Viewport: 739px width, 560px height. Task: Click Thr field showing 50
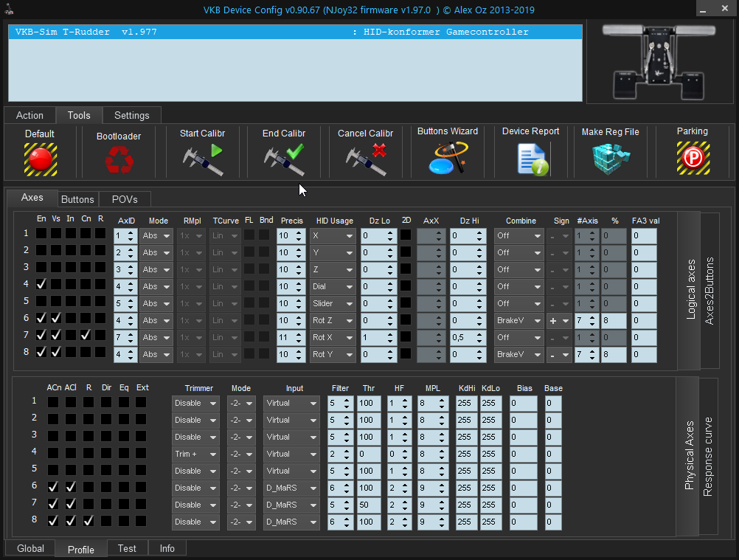pyautogui.click(x=369, y=505)
